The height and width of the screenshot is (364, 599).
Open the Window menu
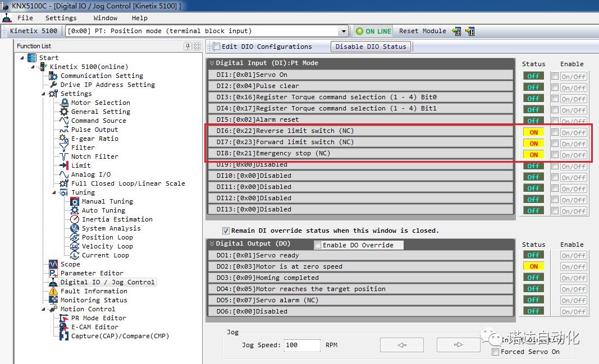[106, 18]
